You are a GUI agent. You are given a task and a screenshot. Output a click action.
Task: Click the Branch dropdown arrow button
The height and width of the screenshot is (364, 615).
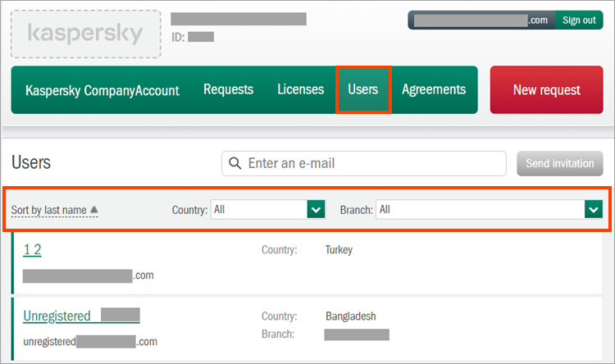coord(594,209)
